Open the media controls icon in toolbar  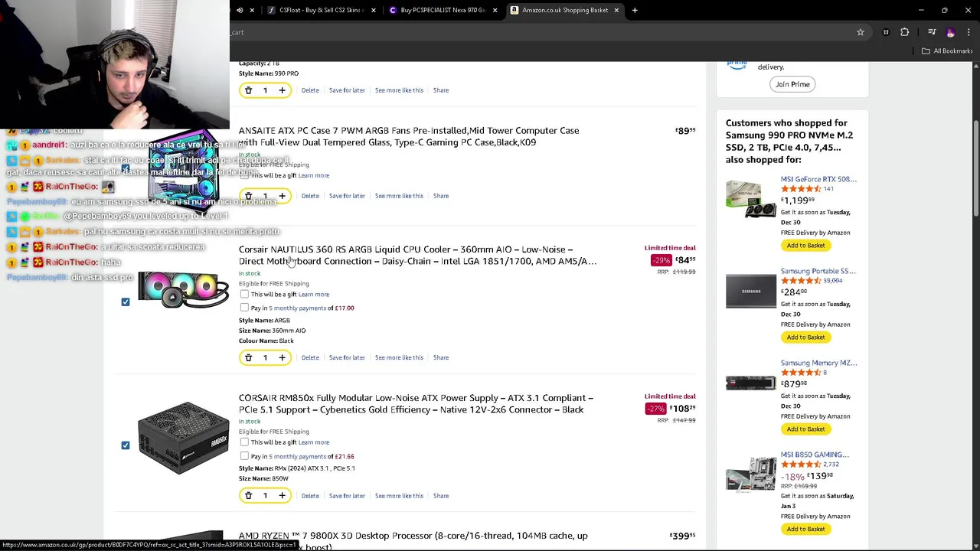click(932, 32)
